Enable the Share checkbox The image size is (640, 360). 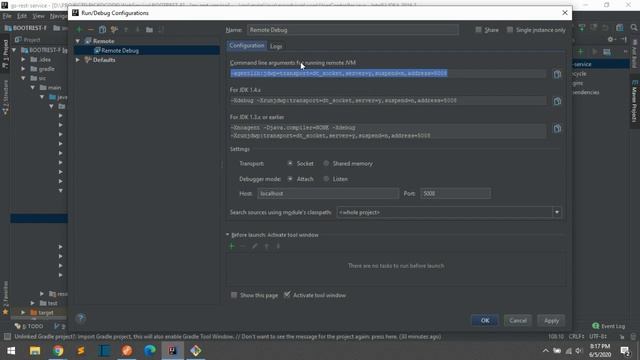click(x=478, y=30)
